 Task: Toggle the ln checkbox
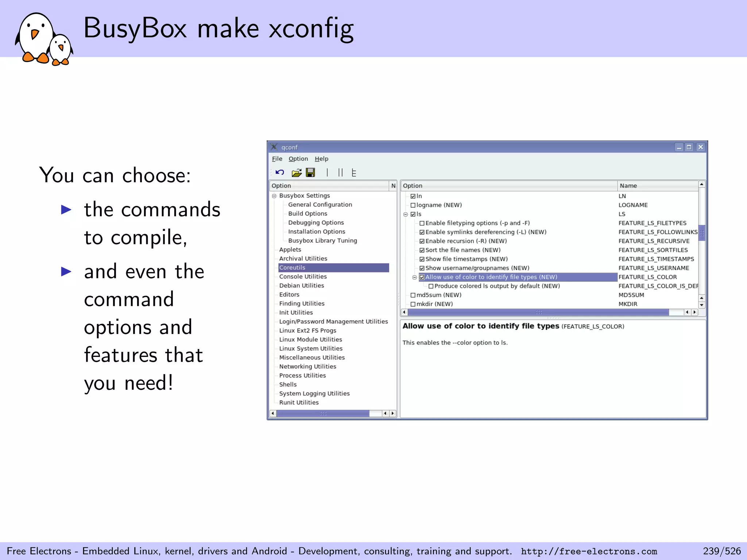tap(413, 196)
